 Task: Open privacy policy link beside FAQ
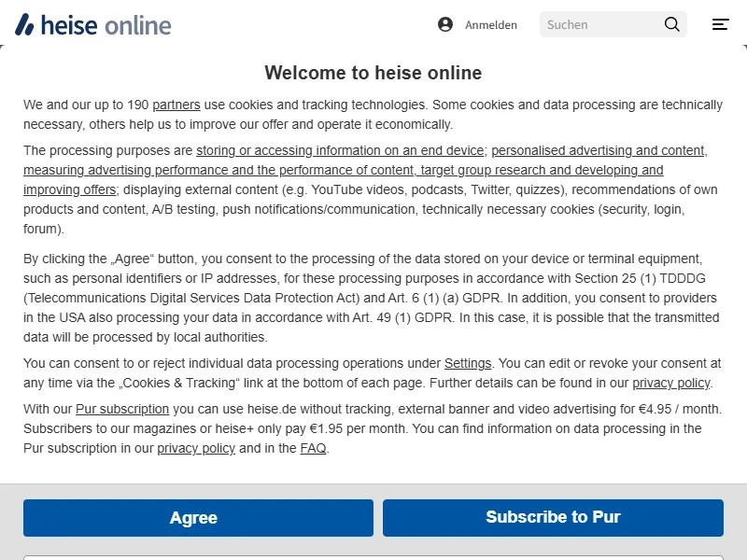[196, 448]
